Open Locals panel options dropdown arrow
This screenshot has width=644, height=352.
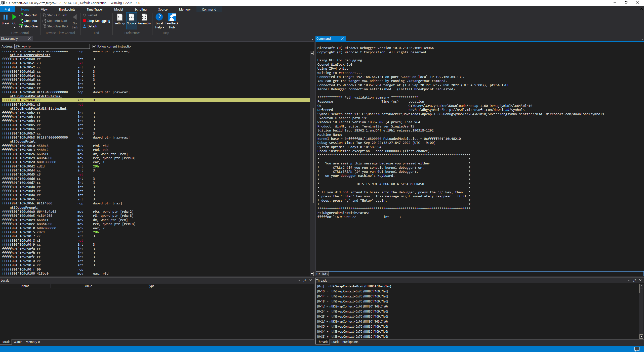pos(299,280)
